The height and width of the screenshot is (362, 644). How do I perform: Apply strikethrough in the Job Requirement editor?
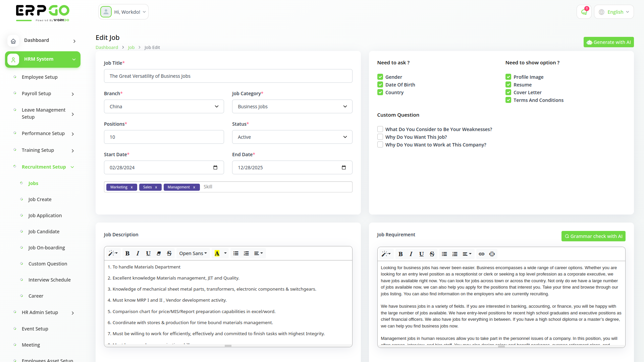[432, 254]
